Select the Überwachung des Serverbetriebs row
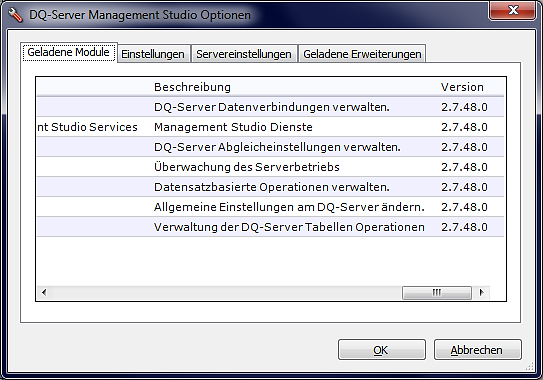This screenshot has width=543, height=380. (270, 167)
